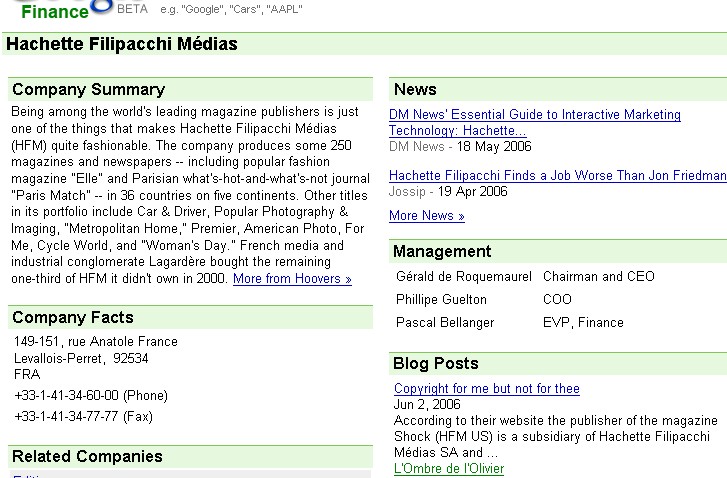The height and width of the screenshot is (478, 727).
Task: Click the search example hint text
Action: [x=231, y=9]
